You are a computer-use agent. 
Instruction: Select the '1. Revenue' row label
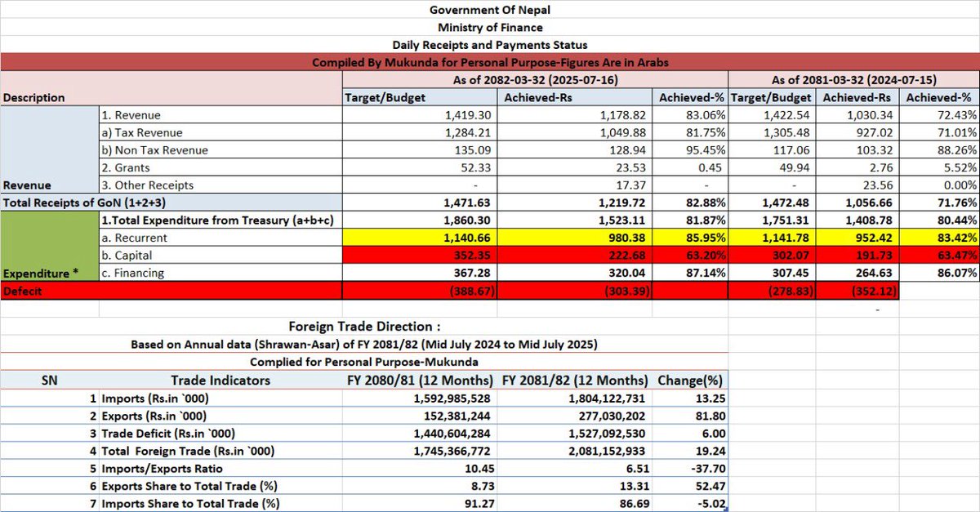click(131, 115)
